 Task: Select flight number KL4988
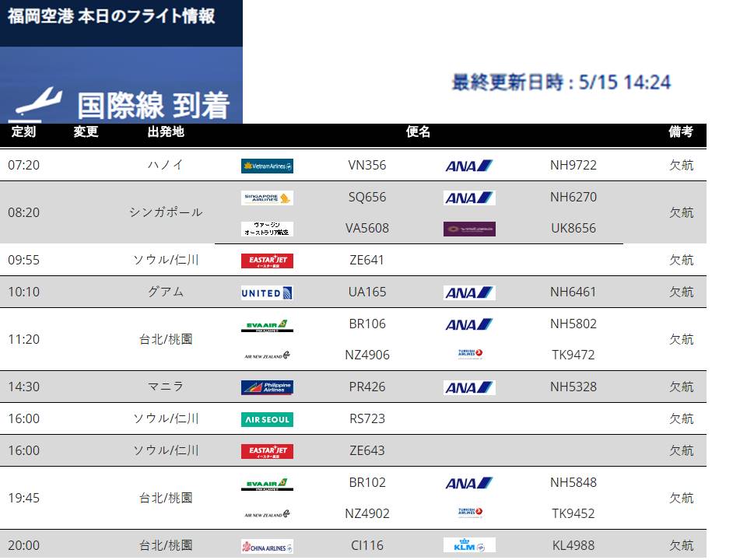pos(573,545)
